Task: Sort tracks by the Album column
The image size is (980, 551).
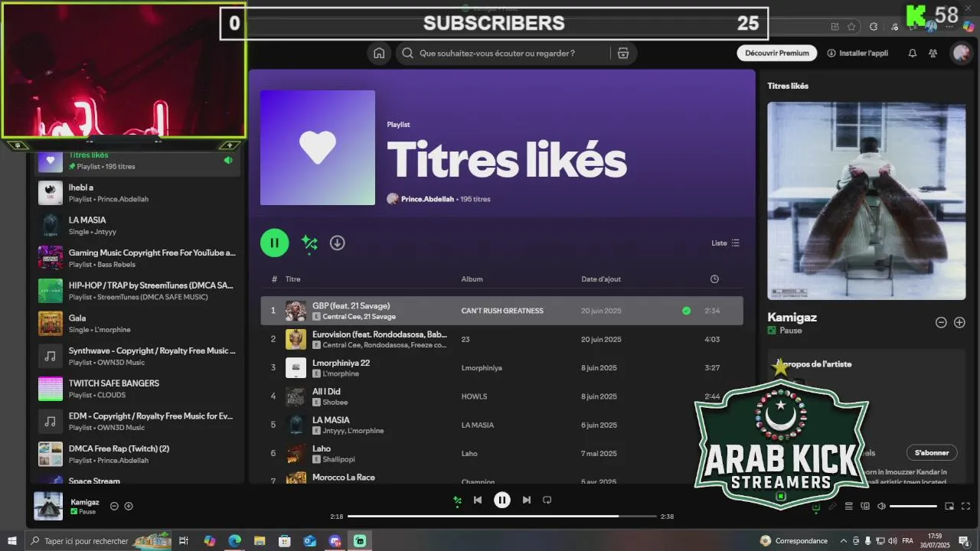Action: [x=472, y=279]
